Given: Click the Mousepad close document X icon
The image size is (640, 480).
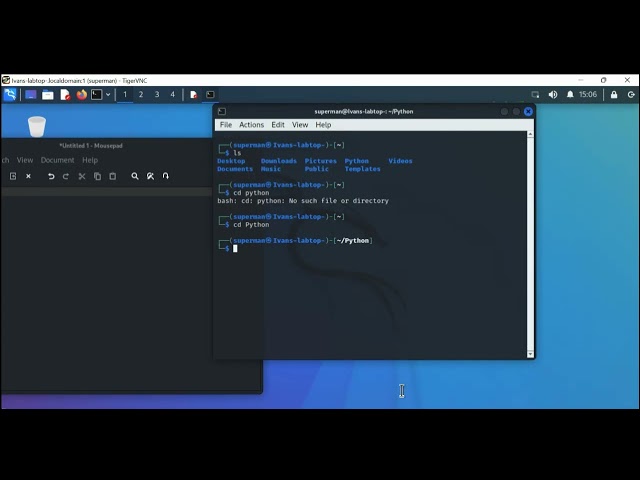Looking at the screenshot, I should [28, 176].
